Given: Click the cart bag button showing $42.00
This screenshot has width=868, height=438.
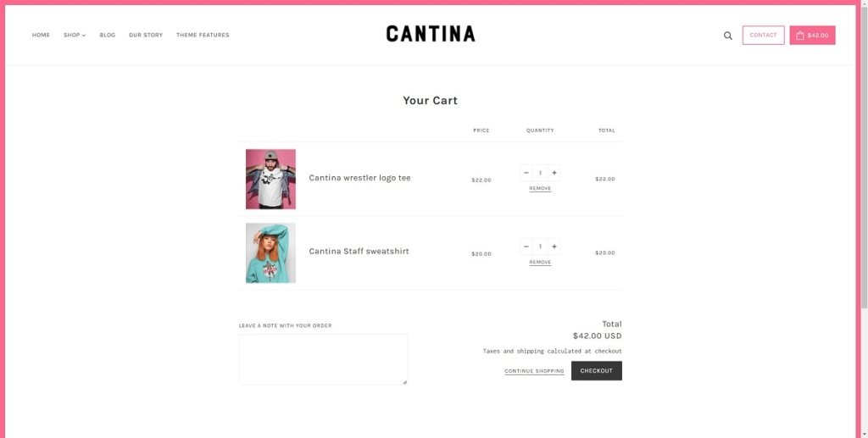Looking at the screenshot, I should coord(812,36).
